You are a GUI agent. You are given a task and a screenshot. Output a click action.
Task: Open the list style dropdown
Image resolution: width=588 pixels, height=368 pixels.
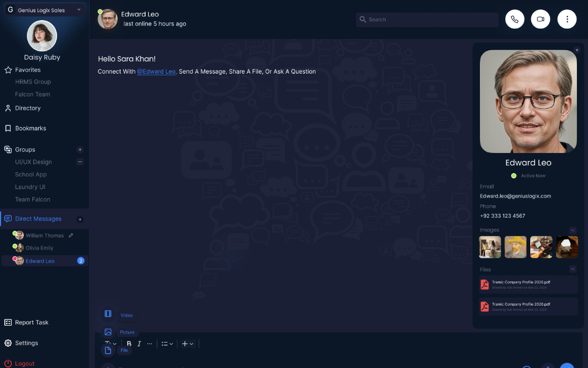coord(167,344)
